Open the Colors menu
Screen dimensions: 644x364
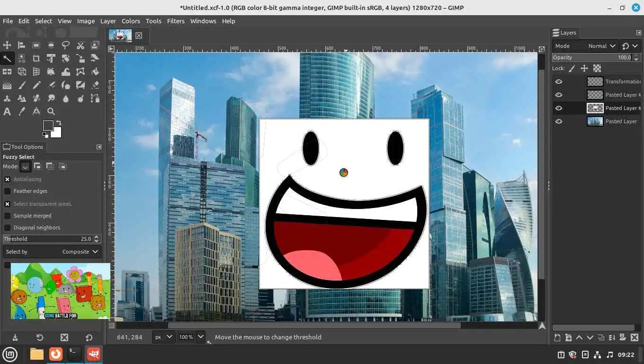click(131, 21)
